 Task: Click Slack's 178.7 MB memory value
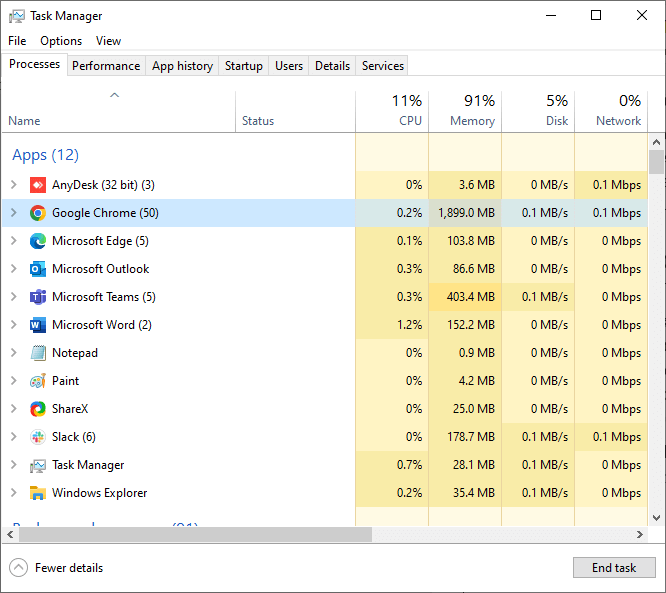471,437
